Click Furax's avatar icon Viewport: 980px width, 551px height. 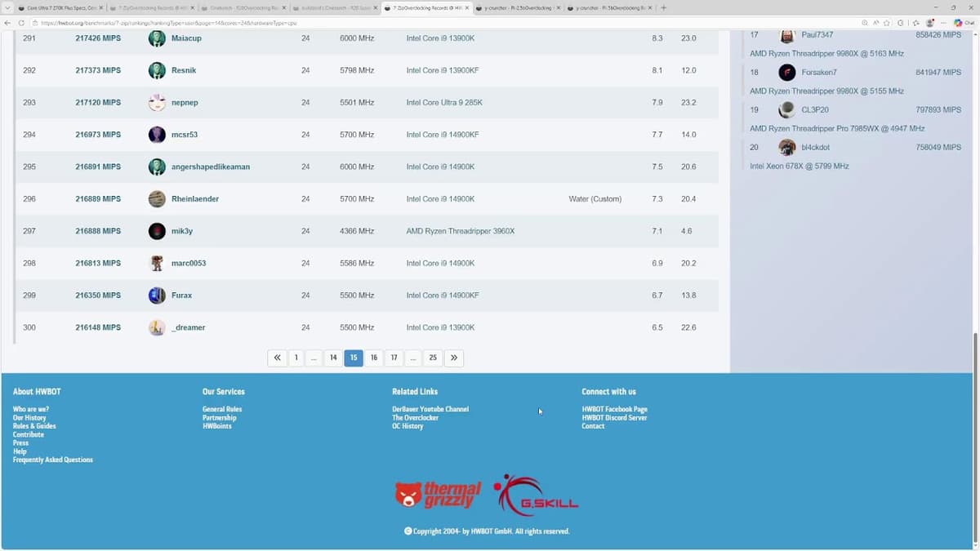(157, 295)
